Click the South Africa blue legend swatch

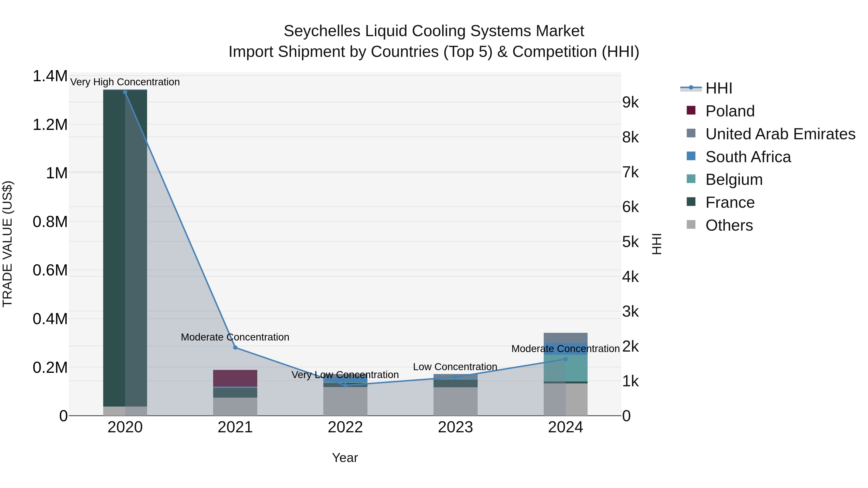[x=691, y=156]
